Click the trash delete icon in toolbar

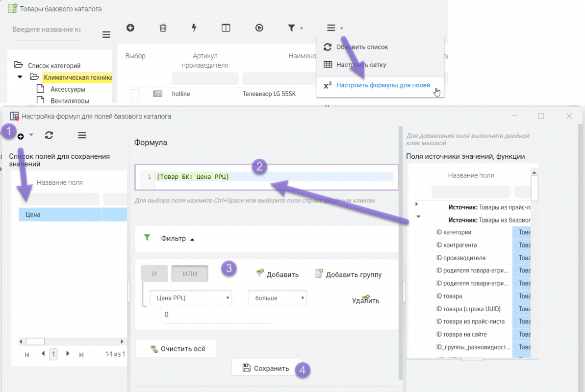pos(163,28)
